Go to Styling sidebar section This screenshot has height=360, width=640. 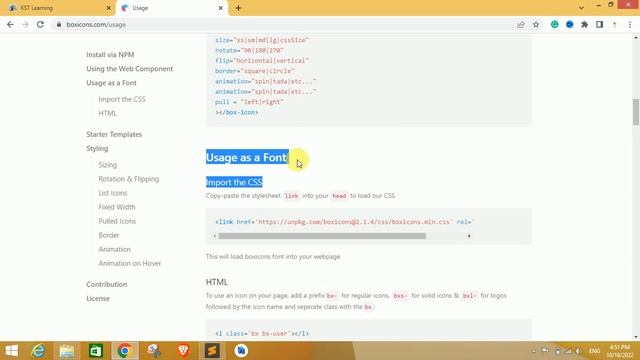(97, 149)
